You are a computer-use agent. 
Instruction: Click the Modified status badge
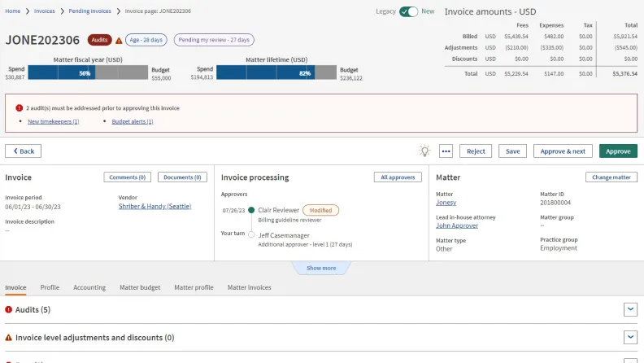[x=320, y=210]
